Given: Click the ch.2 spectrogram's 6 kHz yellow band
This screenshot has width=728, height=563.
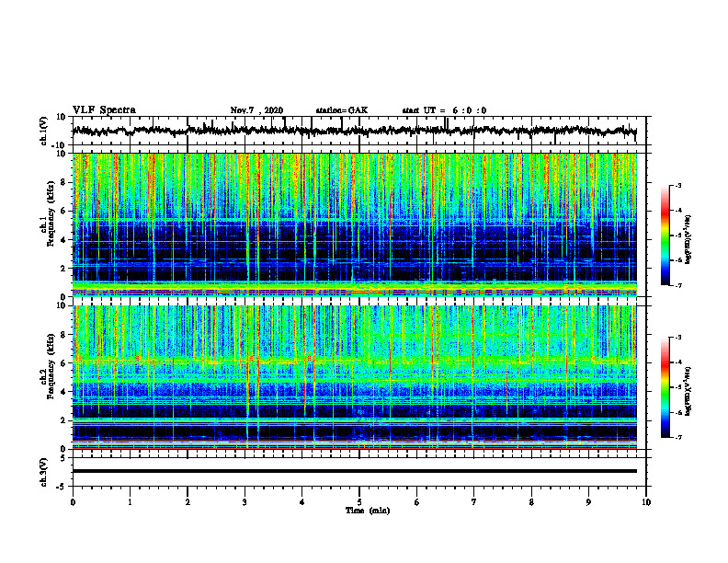Looking at the screenshot, I should click(x=355, y=361).
